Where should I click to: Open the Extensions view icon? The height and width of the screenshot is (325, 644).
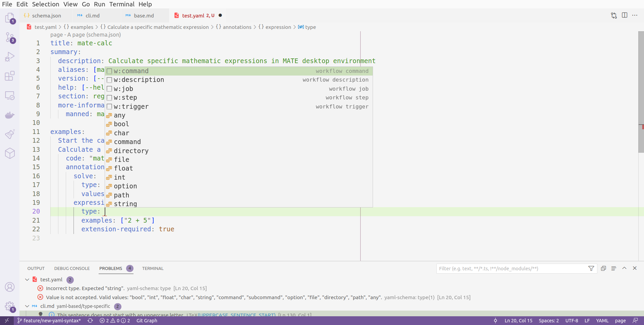pyautogui.click(x=10, y=76)
